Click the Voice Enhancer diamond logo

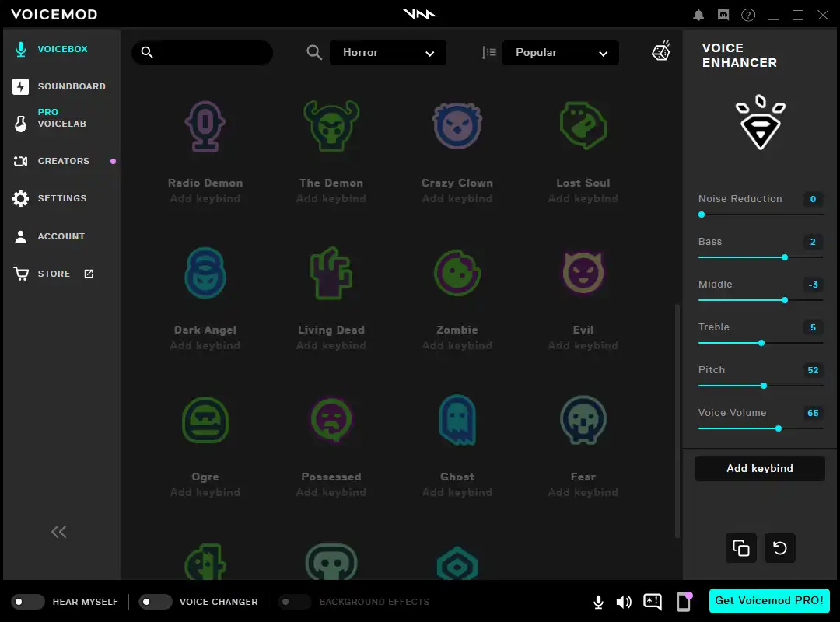pyautogui.click(x=760, y=122)
